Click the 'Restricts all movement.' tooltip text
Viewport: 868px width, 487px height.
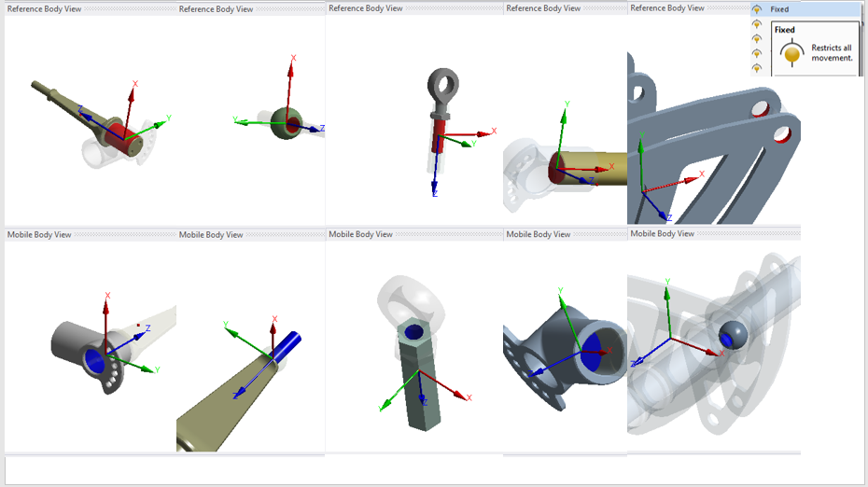pyautogui.click(x=832, y=52)
